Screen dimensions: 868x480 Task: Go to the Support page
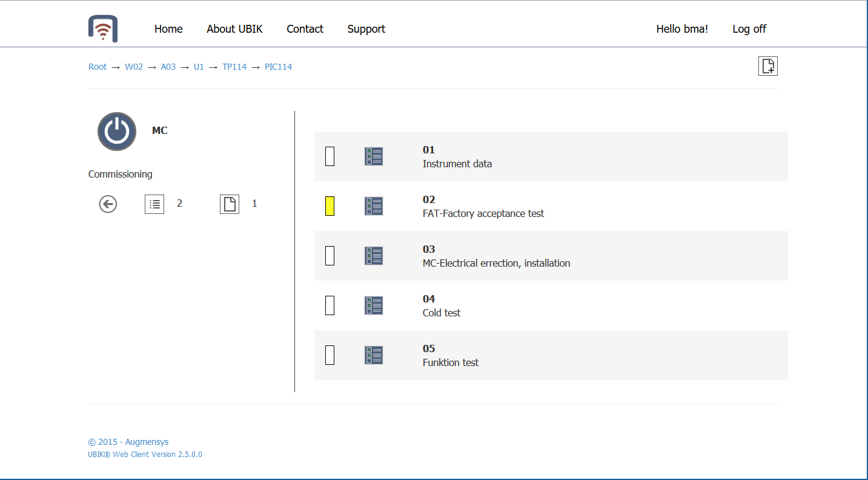pyautogui.click(x=366, y=29)
